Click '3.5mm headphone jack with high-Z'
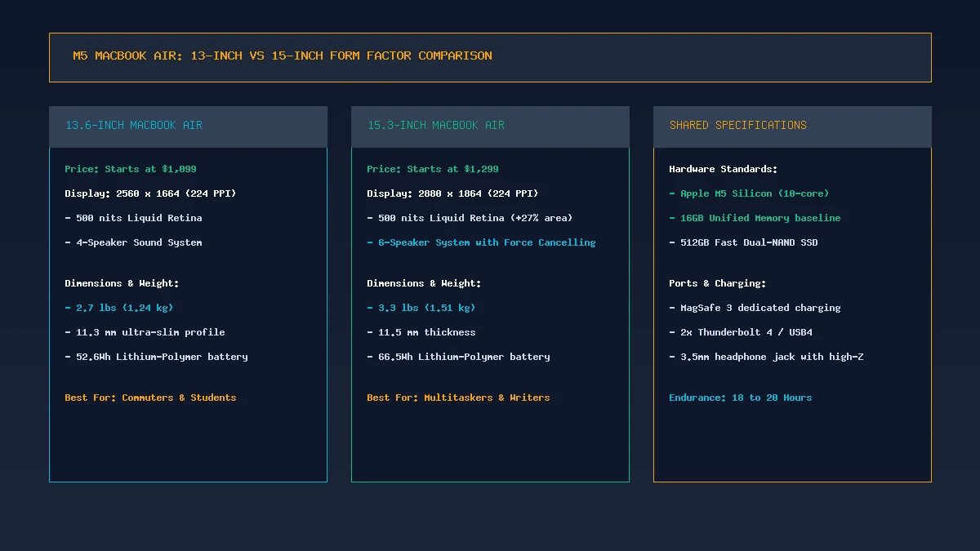980x551 pixels. click(766, 357)
